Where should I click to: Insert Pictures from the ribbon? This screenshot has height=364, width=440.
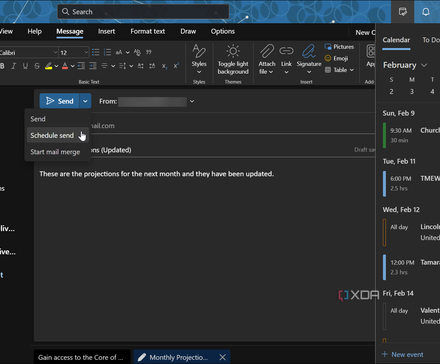[339, 47]
